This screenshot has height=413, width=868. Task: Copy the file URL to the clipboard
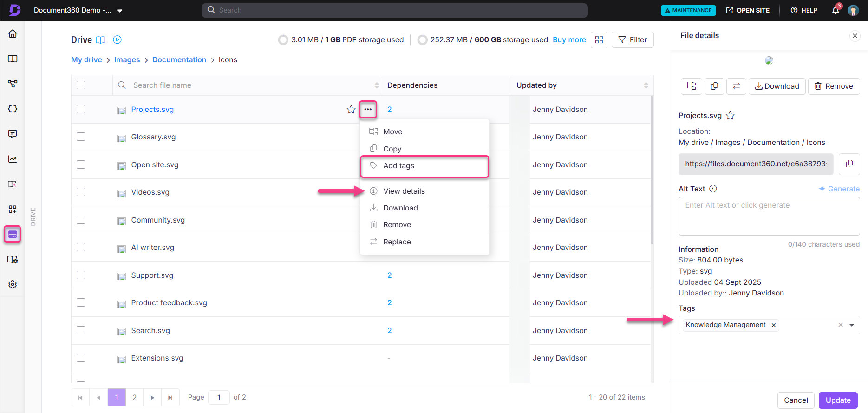pos(849,164)
